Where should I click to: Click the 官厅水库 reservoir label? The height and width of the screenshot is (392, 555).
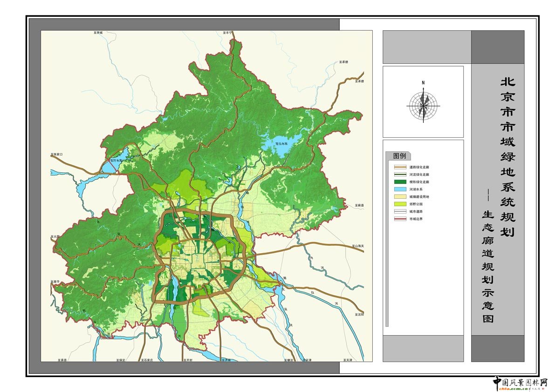(x=116, y=161)
